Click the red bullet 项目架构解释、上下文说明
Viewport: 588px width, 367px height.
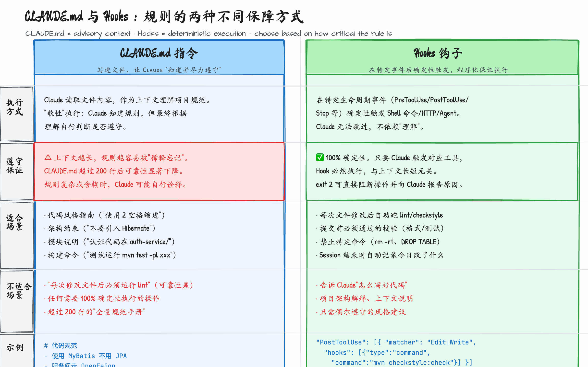click(x=365, y=298)
